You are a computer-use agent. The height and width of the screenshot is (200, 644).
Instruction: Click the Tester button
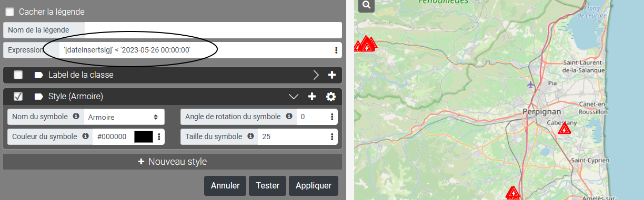(267, 185)
